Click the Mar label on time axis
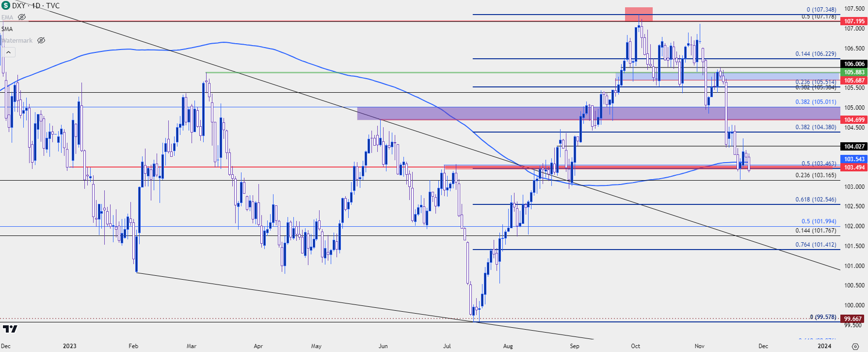Image resolution: width=868 pixels, height=352 pixels. (x=192, y=346)
